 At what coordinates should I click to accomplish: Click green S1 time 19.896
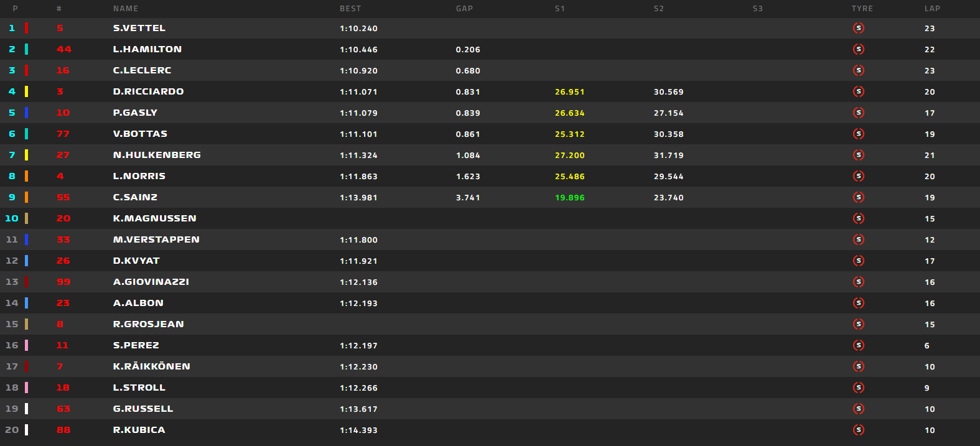569,198
